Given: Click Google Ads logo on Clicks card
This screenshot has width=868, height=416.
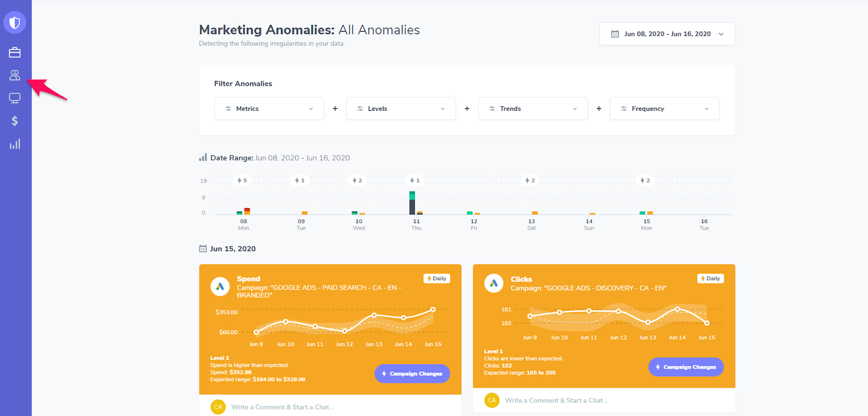Looking at the screenshot, I should coord(494,283).
